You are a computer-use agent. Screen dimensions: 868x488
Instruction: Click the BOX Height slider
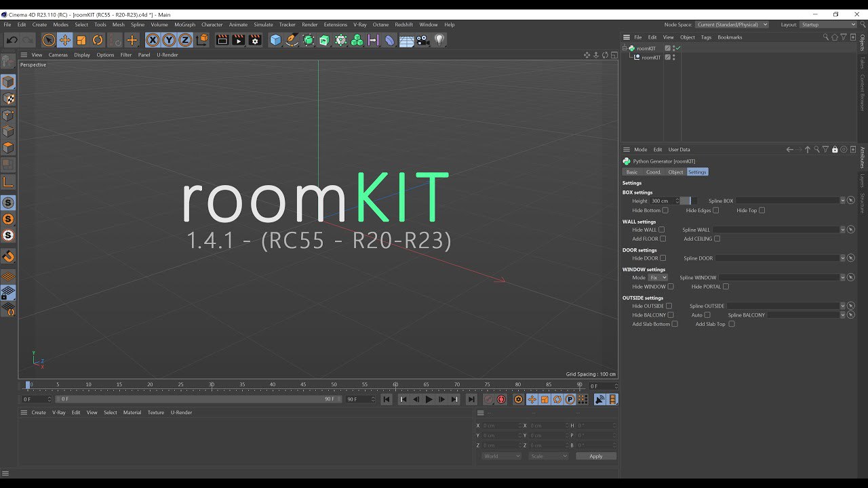(x=688, y=201)
